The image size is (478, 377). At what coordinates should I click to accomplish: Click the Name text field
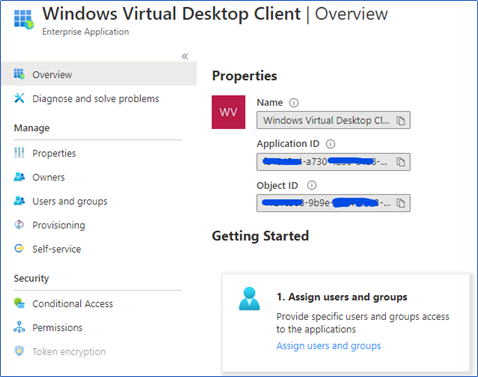pos(333,120)
